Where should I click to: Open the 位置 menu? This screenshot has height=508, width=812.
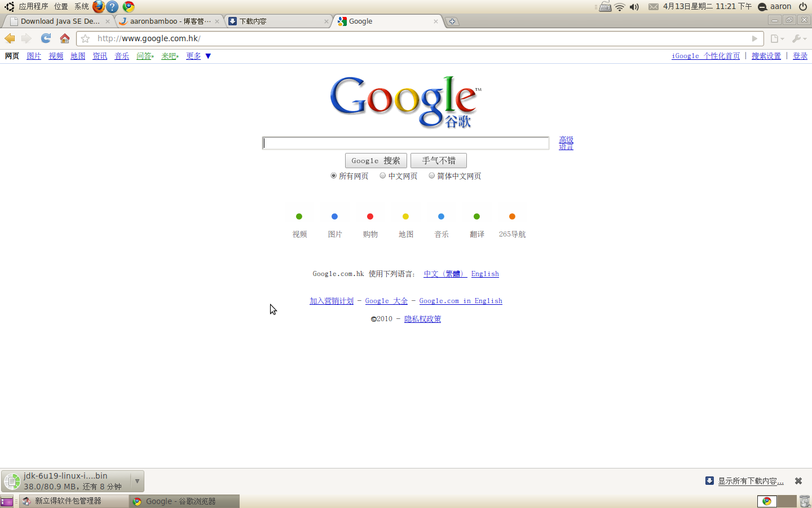(x=61, y=7)
